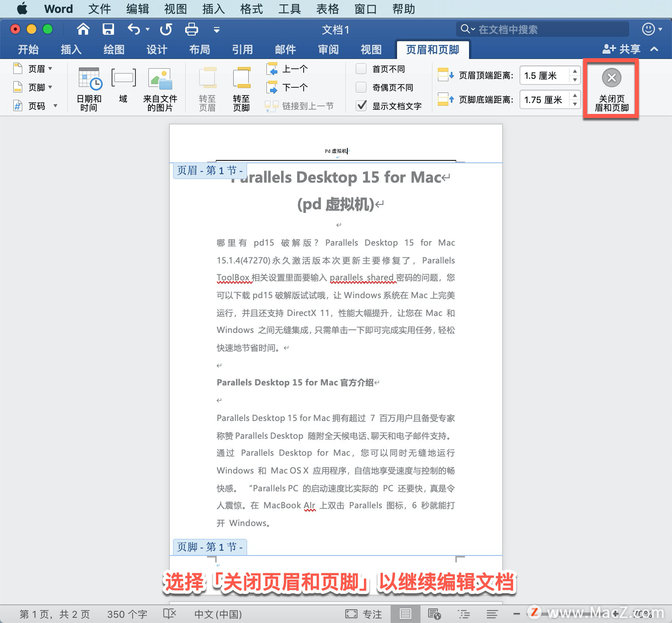Switch to Focus (专注) mode in status bar
The height and width of the screenshot is (623, 672).
tap(363, 614)
